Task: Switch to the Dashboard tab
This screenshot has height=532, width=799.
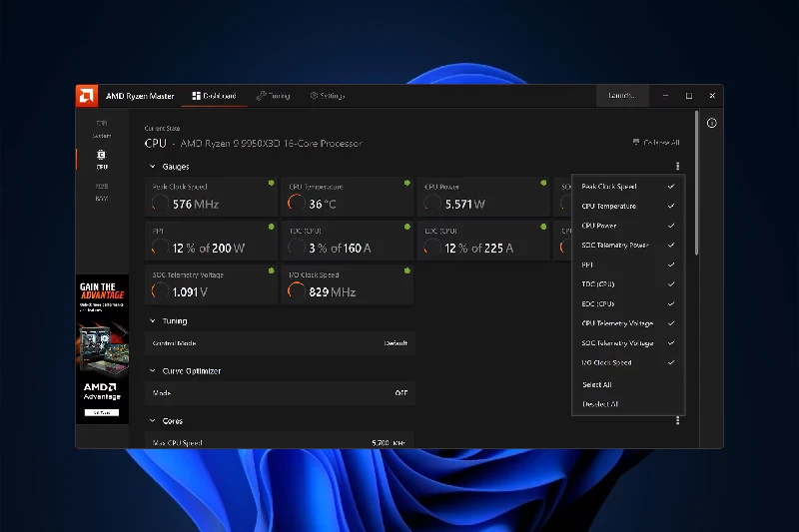Action: point(214,96)
